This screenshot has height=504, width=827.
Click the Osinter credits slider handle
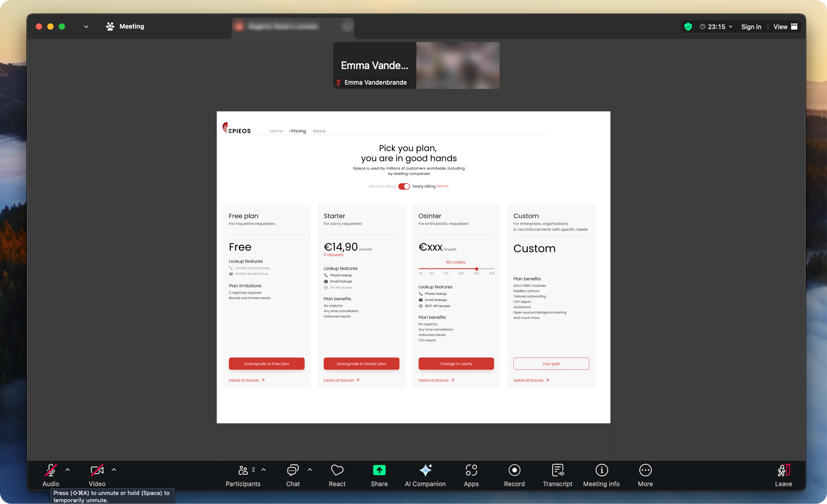point(476,269)
